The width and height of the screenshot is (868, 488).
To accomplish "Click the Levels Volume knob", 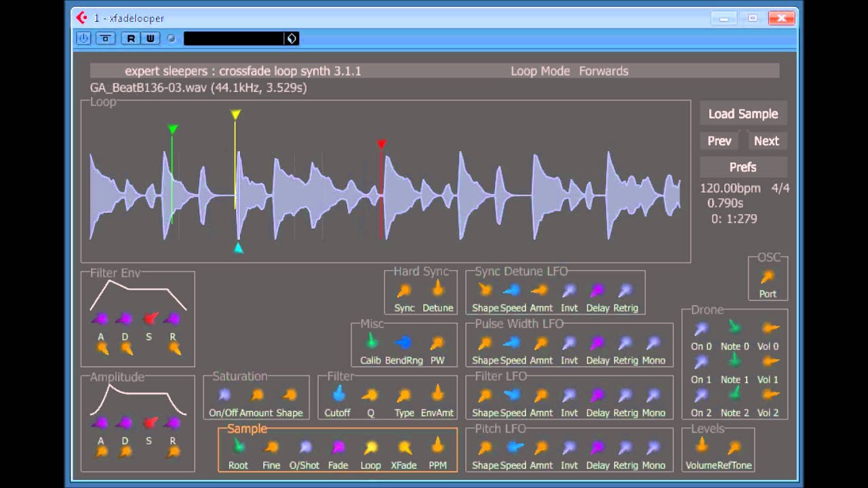I will click(x=702, y=445).
